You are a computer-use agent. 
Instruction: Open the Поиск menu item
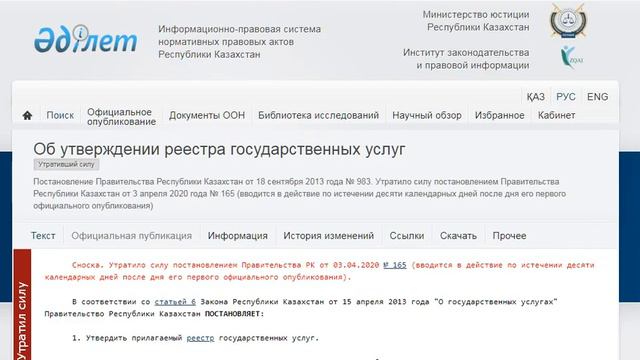coord(60,116)
